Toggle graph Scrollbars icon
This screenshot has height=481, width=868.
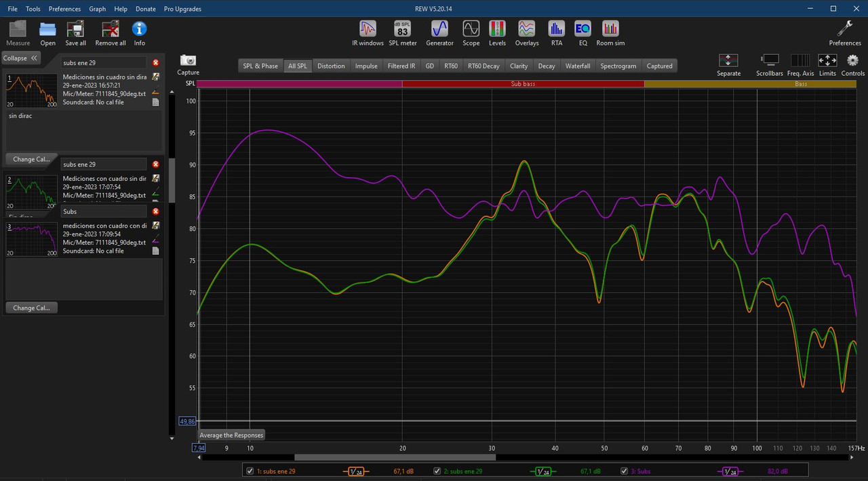pyautogui.click(x=770, y=64)
